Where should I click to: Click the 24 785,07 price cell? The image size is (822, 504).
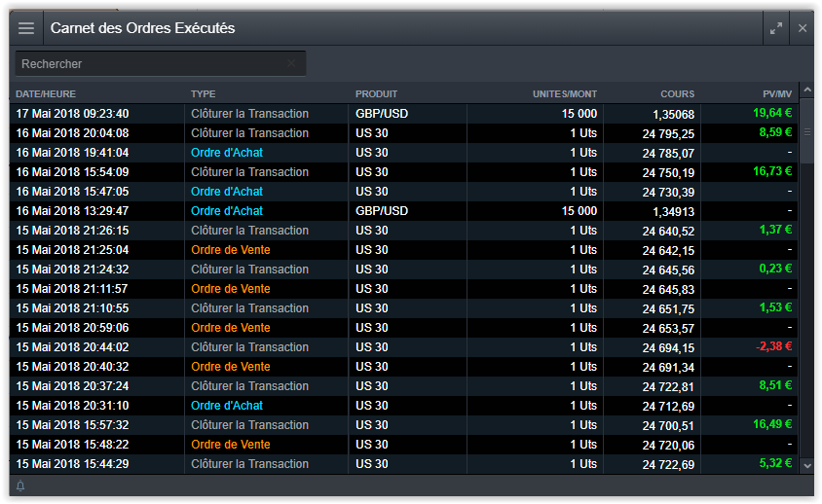click(x=668, y=154)
